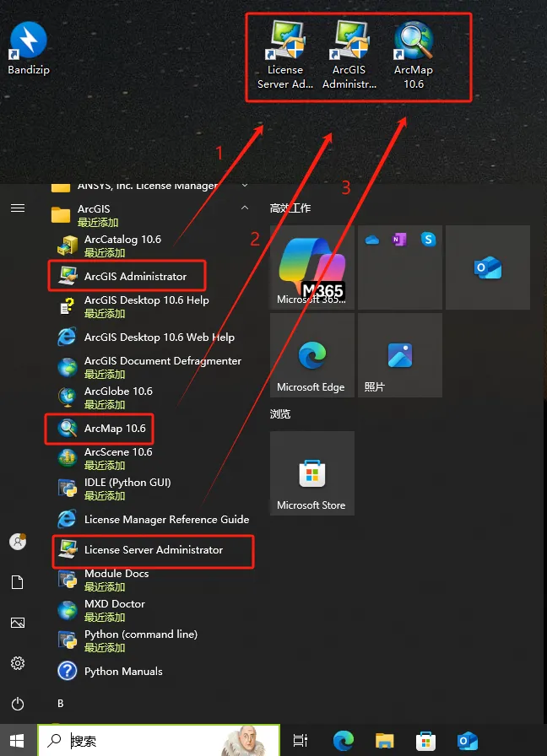Open Microsoft Edge tile
This screenshot has width=547, height=756.
(x=312, y=355)
